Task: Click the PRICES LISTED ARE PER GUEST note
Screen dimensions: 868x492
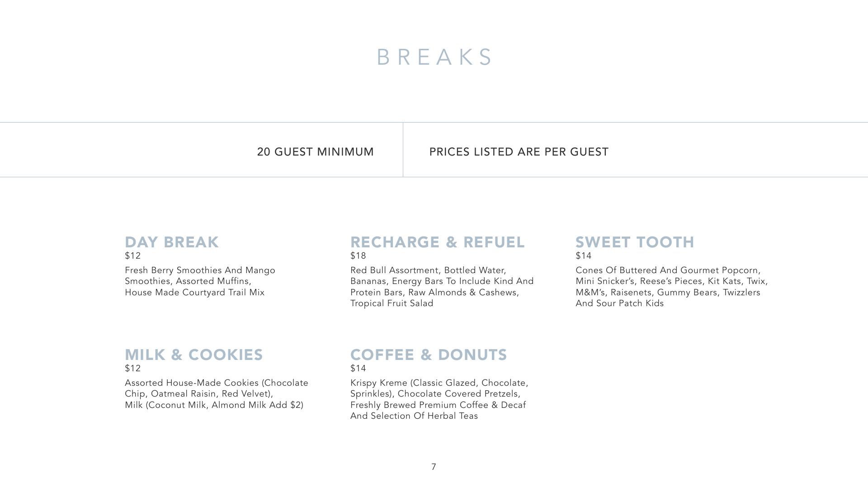Action: coord(519,152)
